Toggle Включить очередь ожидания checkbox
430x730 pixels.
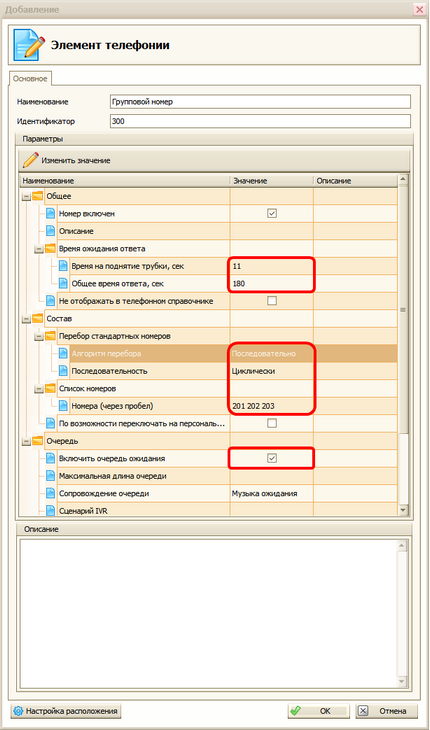[272, 459]
